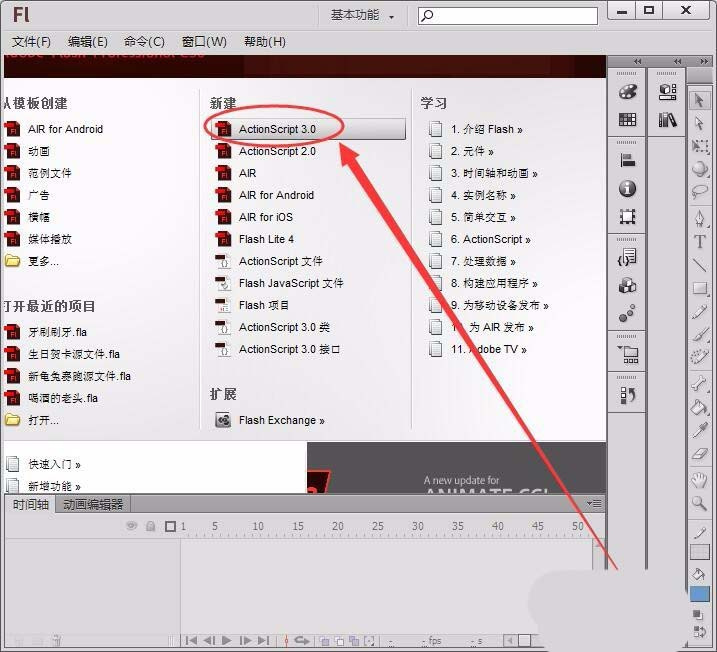
Task: Select the Eraser tool
Action: pos(699,454)
